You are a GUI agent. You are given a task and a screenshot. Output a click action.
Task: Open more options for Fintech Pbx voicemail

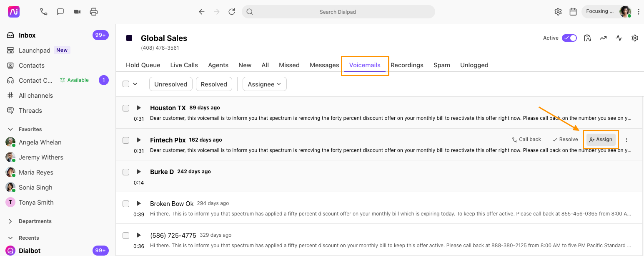(x=626, y=140)
